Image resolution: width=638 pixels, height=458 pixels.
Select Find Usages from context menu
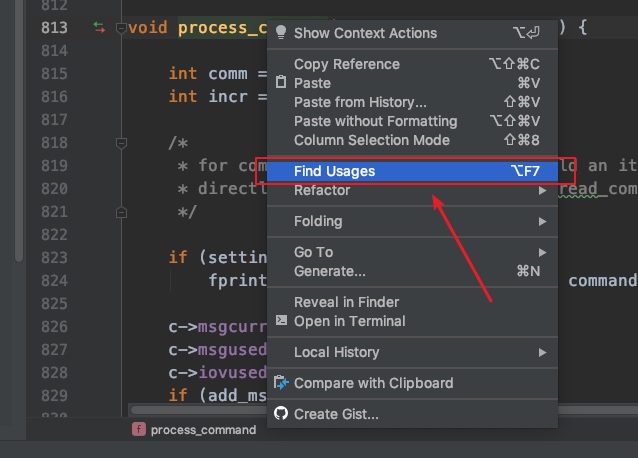[x=412, y=171]
